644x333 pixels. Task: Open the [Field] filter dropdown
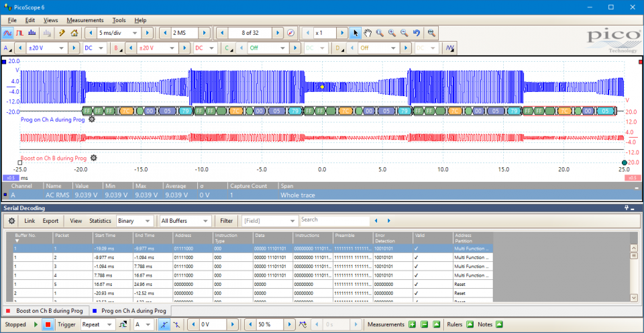292,221
